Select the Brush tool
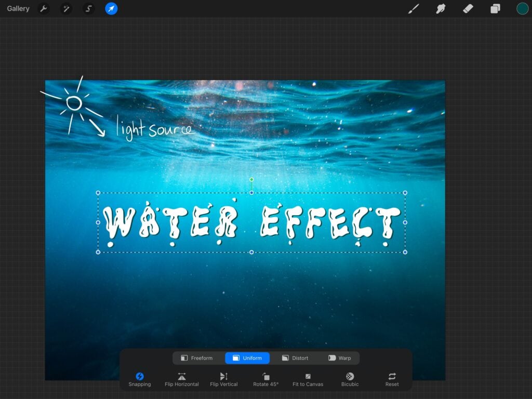The width and height of the screenshot is (532, 399). tap(414, 9)
